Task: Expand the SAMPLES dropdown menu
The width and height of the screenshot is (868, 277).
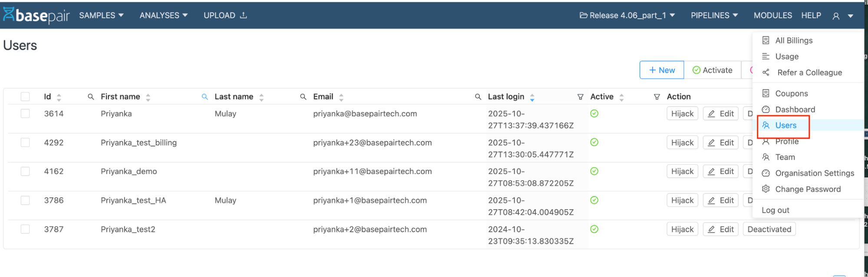Action: click(x=101, y=15)
